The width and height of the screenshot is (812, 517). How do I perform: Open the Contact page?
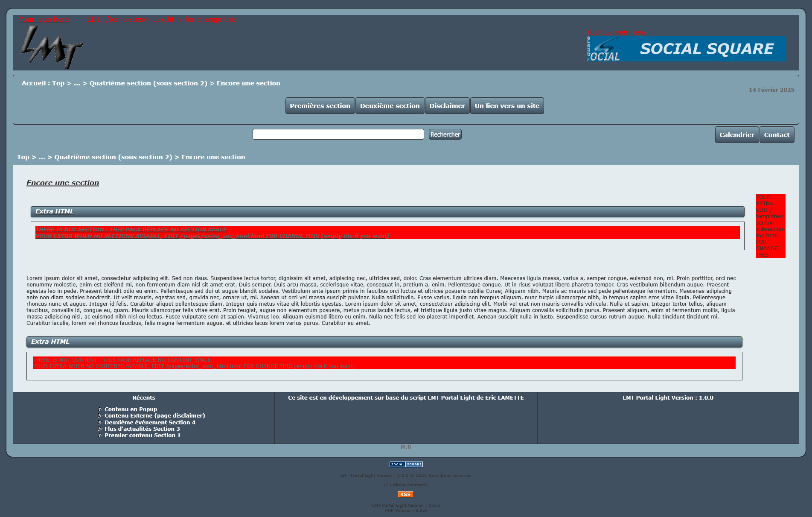(x=776, y=135)
